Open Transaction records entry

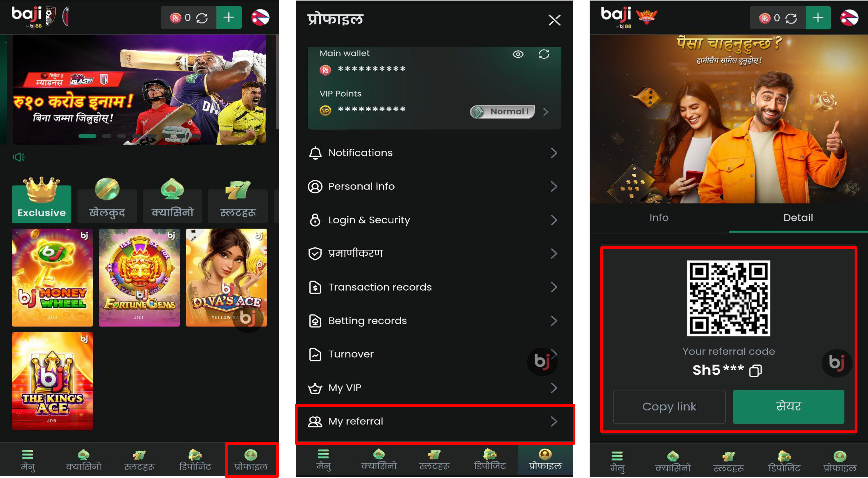tap(434, 287)
